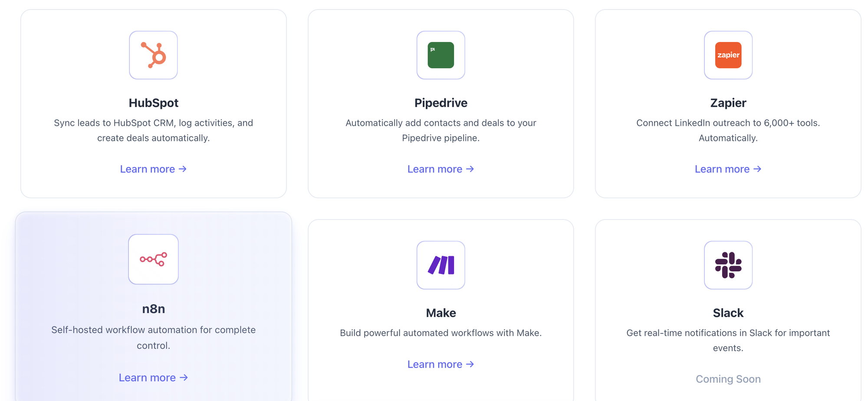Click the purple Make logo icon
Image resolution: width=868 pixels, height=401 pixels.
[x=441, y=265]
